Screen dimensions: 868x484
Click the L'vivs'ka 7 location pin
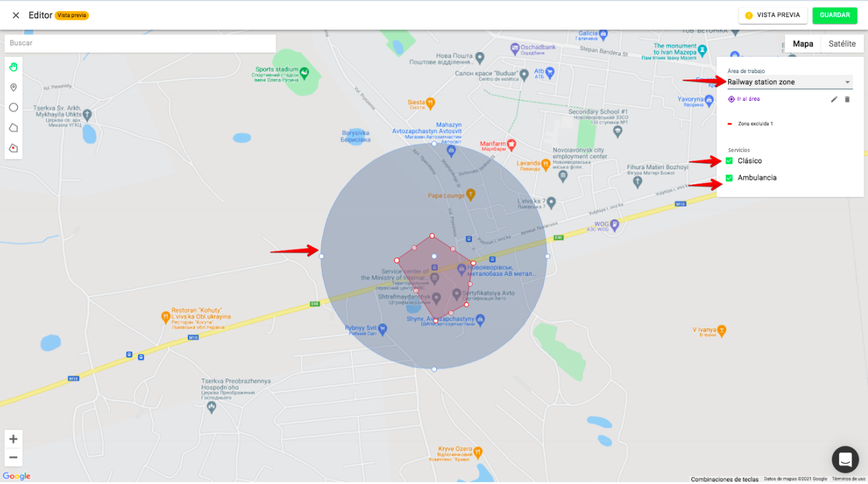click(552, 202)
